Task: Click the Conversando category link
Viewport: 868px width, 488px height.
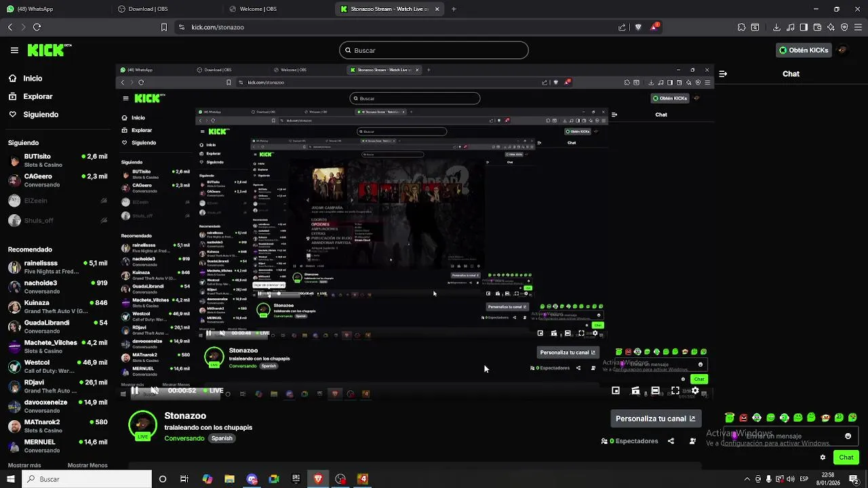Action: click(x=184, y=439)
